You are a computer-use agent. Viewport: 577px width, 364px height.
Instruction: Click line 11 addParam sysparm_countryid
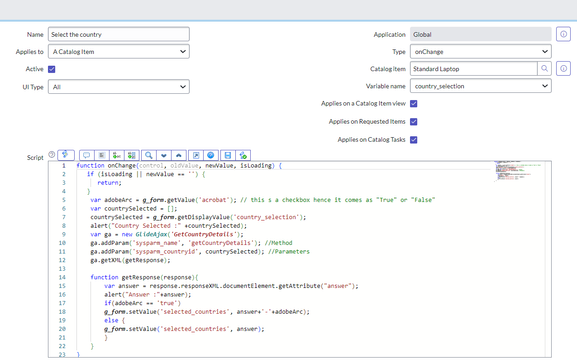point(200,252)
